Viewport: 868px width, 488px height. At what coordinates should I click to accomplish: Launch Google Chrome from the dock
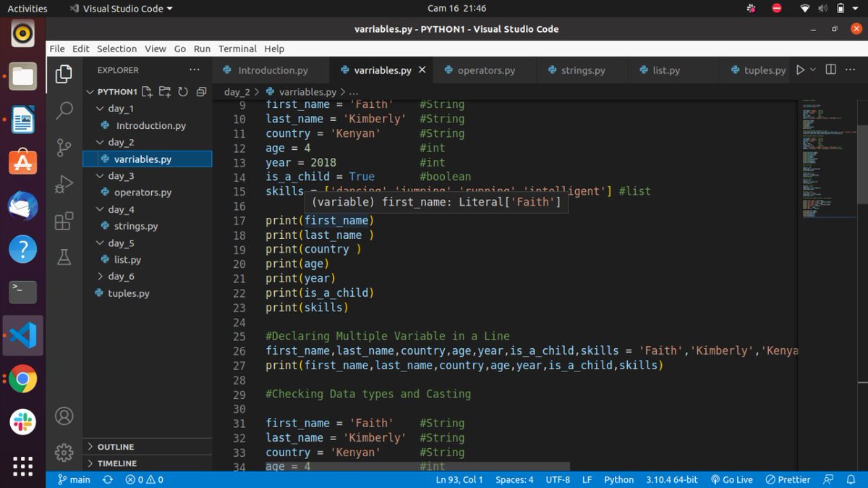[x=22, y=379]
